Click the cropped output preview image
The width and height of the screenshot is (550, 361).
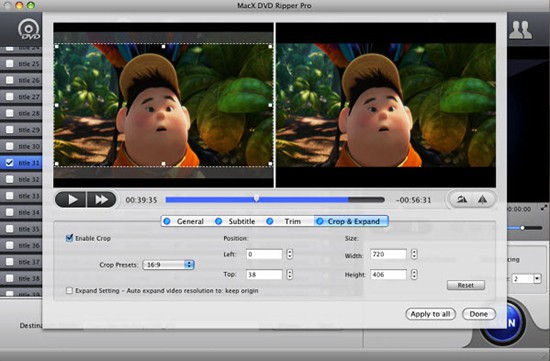(x=386, y=105)
